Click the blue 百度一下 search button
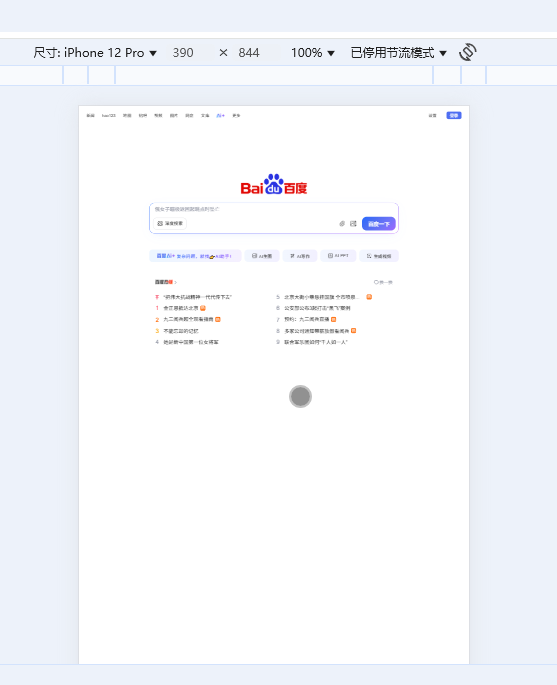The image size is (557, 685). click(x=379, y=224)
